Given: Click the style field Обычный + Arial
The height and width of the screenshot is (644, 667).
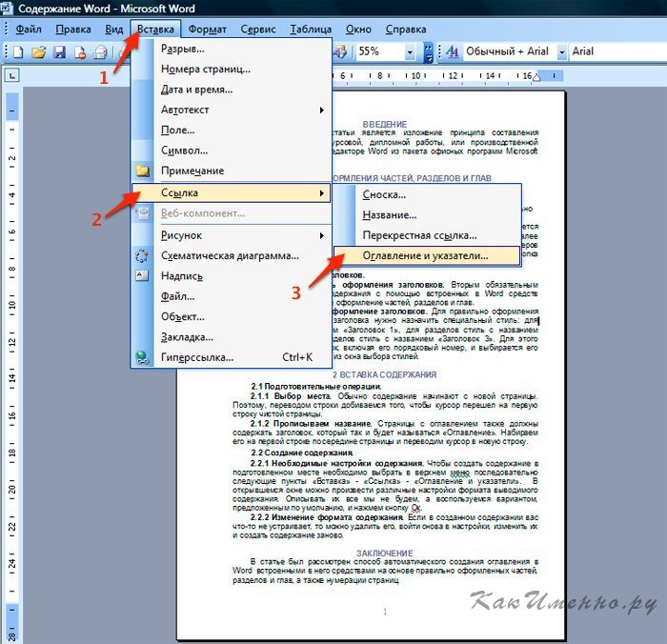Looking at the screenshot, I should click(510, 51).
